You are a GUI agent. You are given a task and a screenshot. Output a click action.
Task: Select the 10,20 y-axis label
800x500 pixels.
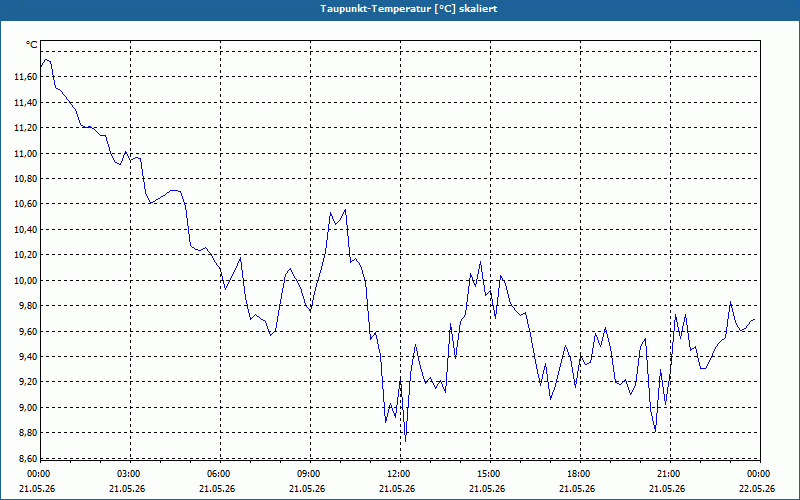tap(26, 255)
